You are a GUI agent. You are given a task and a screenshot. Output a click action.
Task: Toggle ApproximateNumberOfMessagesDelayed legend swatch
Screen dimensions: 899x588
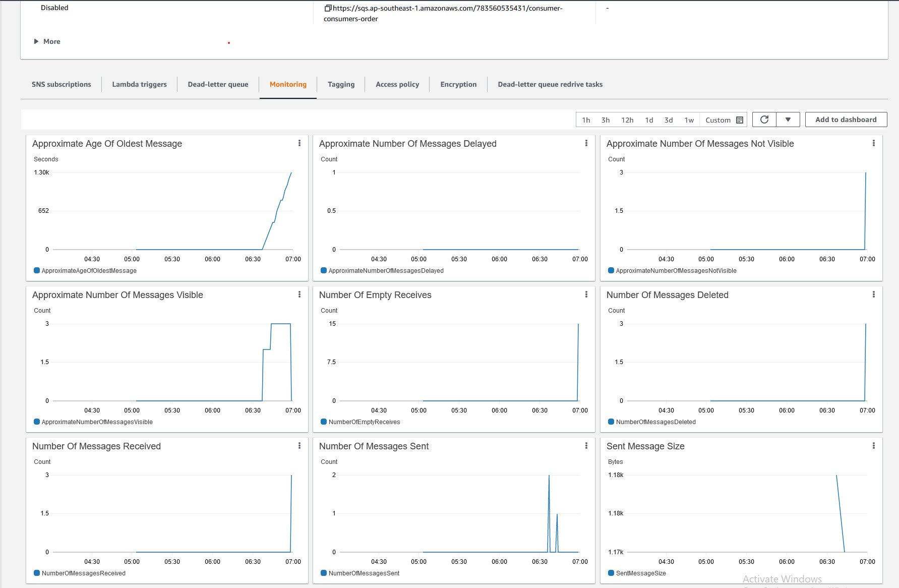coord(324,270)
